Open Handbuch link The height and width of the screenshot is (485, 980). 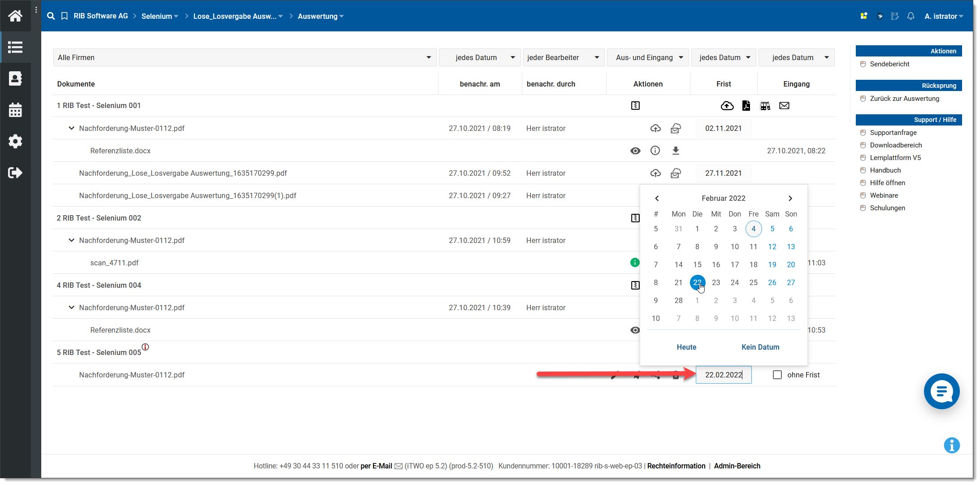[885, 170]
